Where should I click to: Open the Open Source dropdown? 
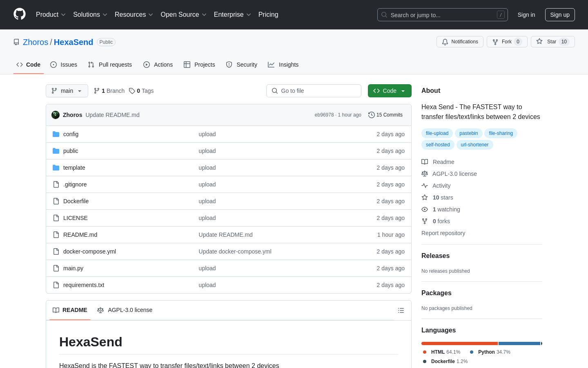(184, 15)
